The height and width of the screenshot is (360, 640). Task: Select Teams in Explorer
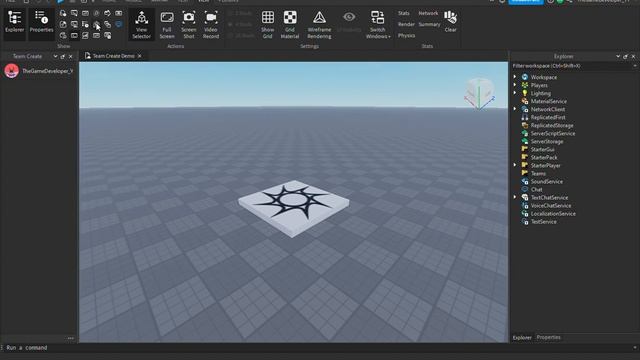click(538, 173)
